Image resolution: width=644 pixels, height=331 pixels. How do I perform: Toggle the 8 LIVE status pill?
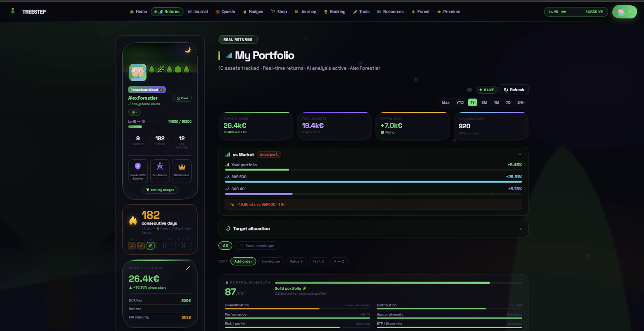tap(487, 90)
